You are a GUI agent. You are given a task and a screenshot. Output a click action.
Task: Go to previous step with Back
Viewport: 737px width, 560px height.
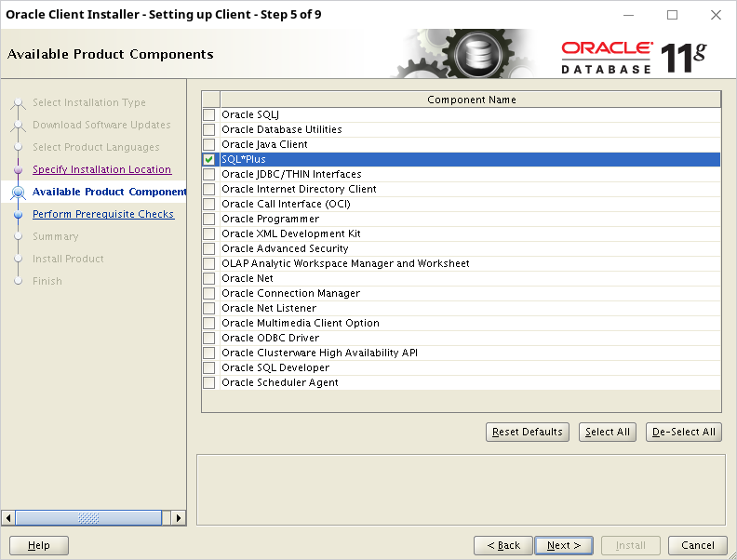[502, 545]
